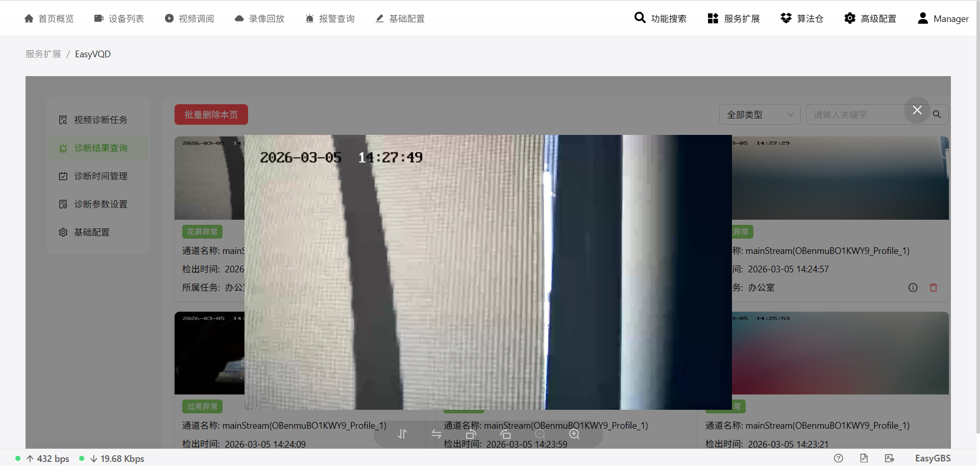Screen dimensions: 980x466
Task: Select 诊断结果查询 in the sidebar
Action: pos(99,148)
